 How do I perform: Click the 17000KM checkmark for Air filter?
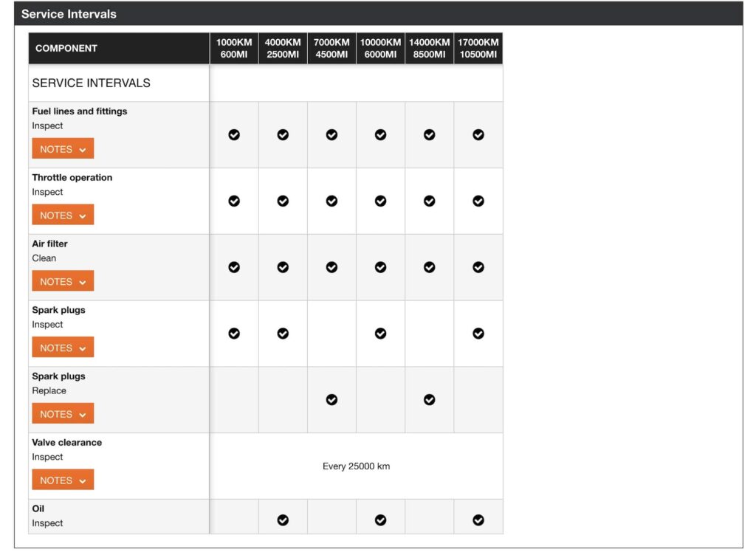coord(478,267)
